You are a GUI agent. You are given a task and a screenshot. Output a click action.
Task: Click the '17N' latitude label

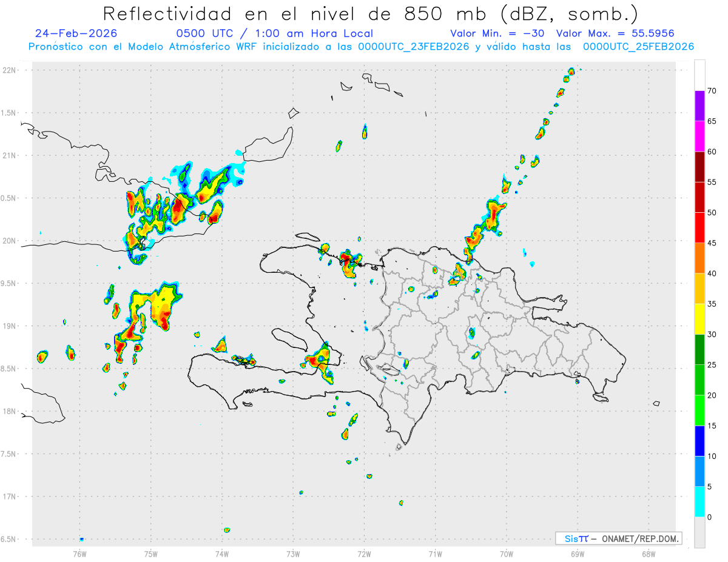[x=9, y=497]
